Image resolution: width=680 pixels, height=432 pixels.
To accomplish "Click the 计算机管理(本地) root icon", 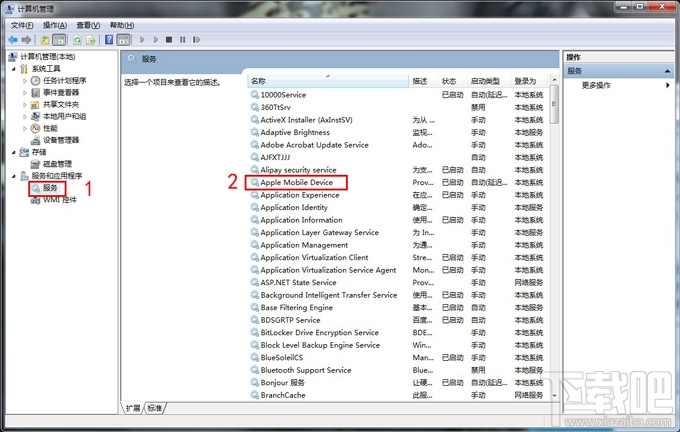I will [x=13, y=57].
